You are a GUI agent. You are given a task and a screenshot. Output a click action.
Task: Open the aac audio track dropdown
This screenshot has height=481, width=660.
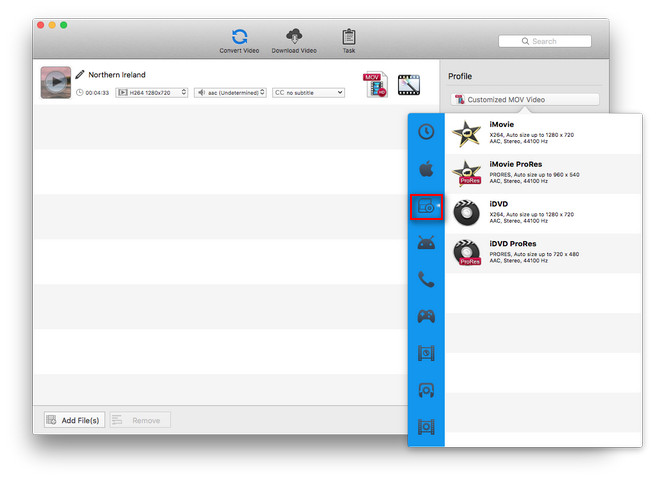tap(230, 93)
